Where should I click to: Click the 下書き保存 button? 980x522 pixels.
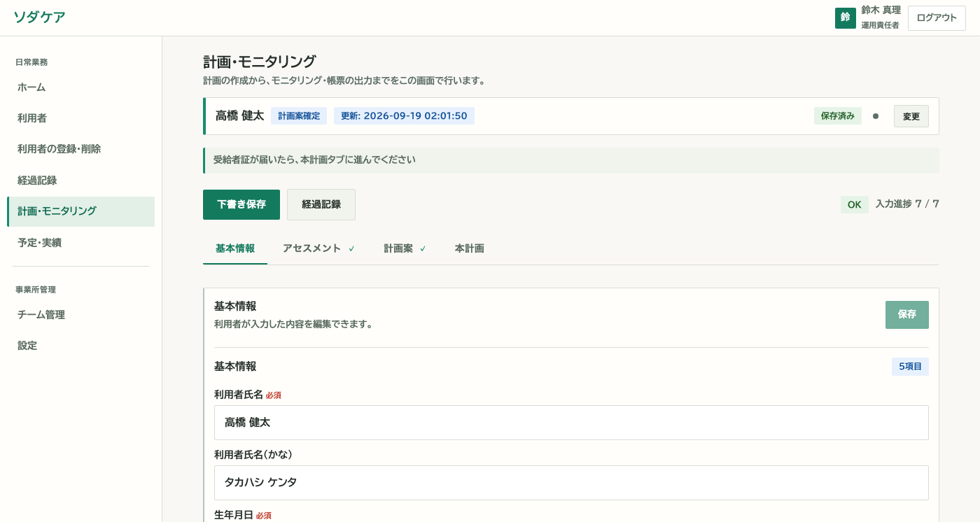[241, 204]
